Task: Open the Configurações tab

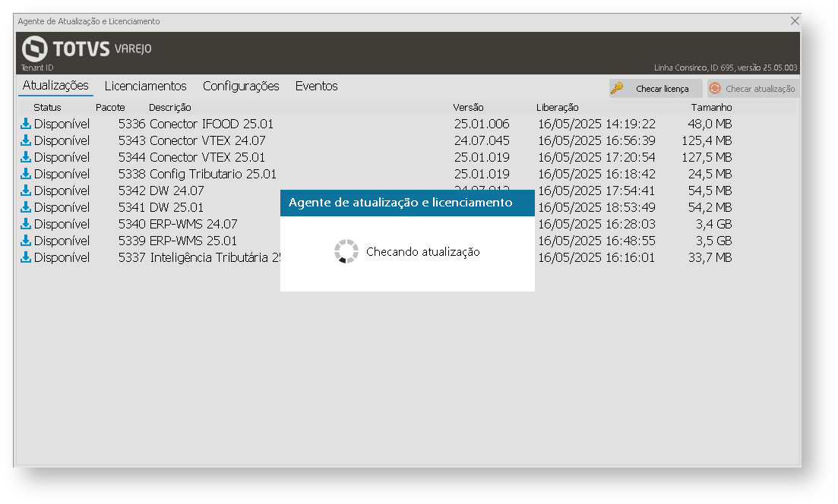Action: (241, 86)
